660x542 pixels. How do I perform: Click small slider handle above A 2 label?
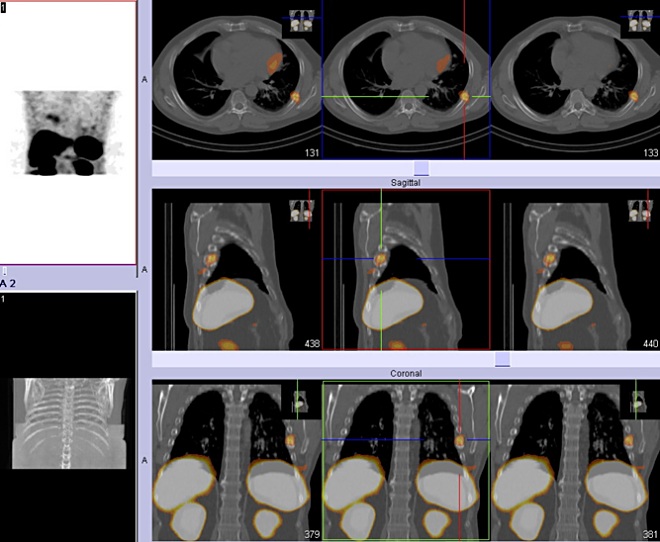[x=4, y=271]
